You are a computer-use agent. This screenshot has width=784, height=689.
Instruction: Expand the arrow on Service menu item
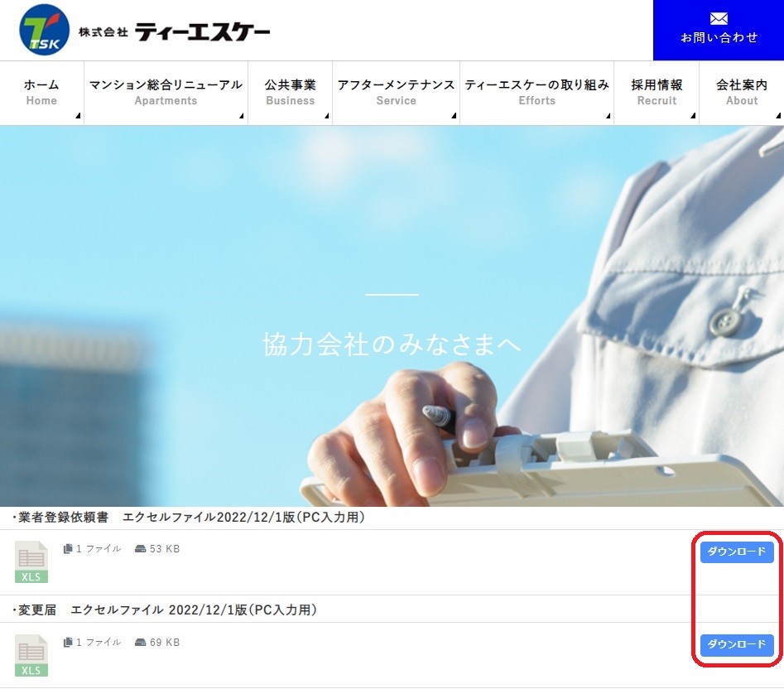[x=454, y=116]
